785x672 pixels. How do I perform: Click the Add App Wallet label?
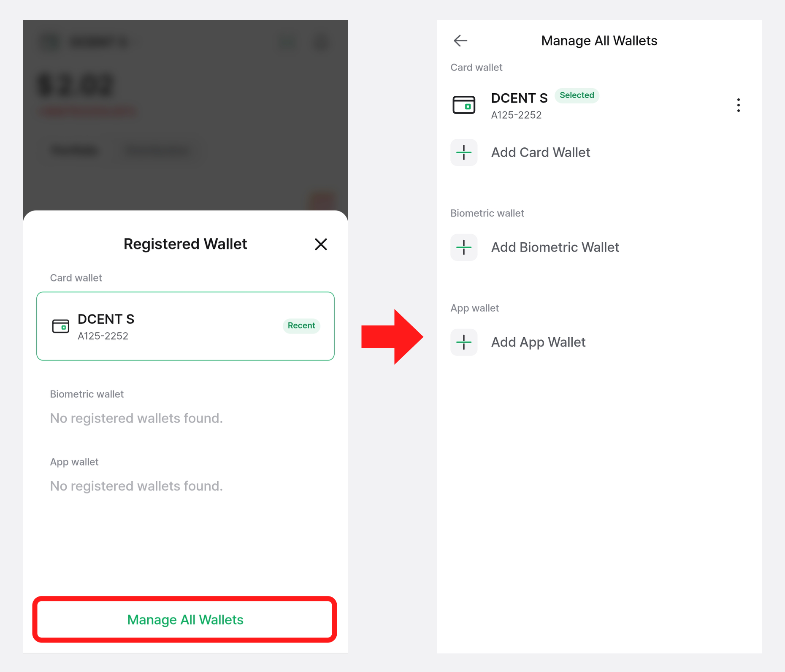(x=538, y=342)
